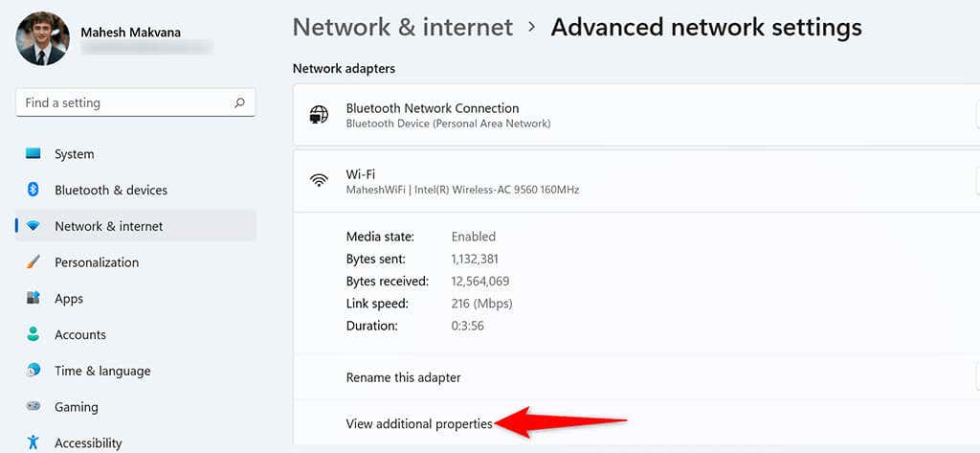Click the Accessibility figure icon
The width and height of the screenshot is (980, 453).
tap(33, 443)
